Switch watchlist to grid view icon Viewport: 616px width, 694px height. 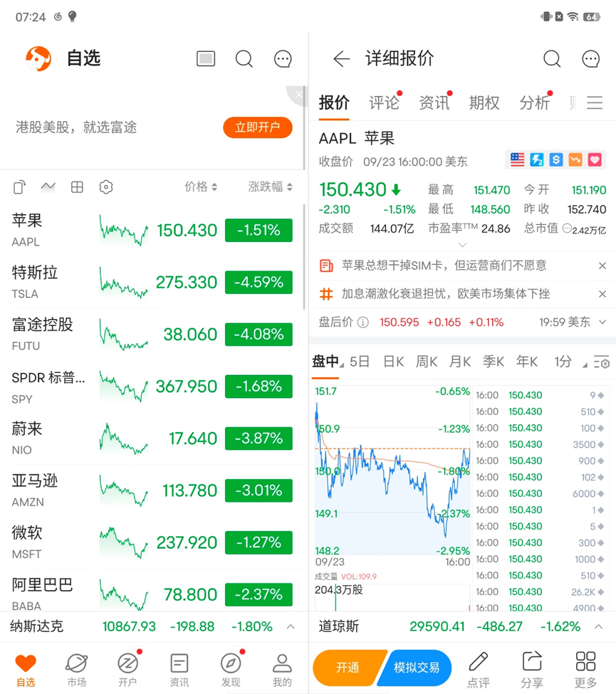pyautogui.click(x=77, y=186)
